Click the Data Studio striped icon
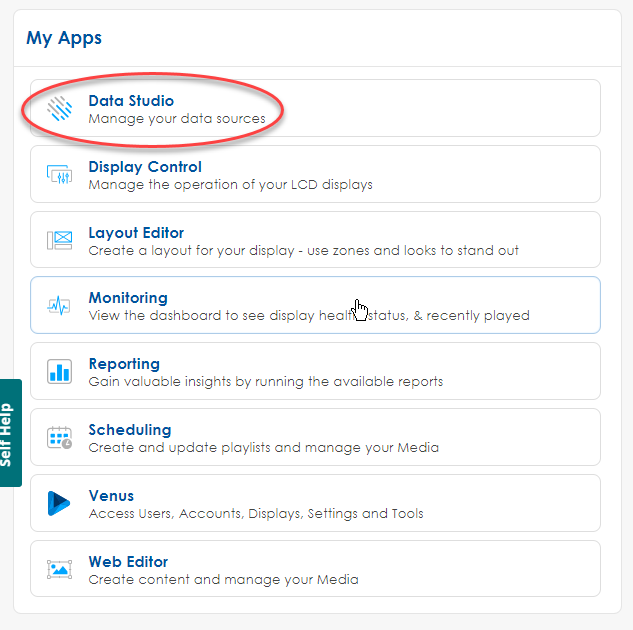The image size is (633, 630). pyautogui.click(x=60, y=109)
